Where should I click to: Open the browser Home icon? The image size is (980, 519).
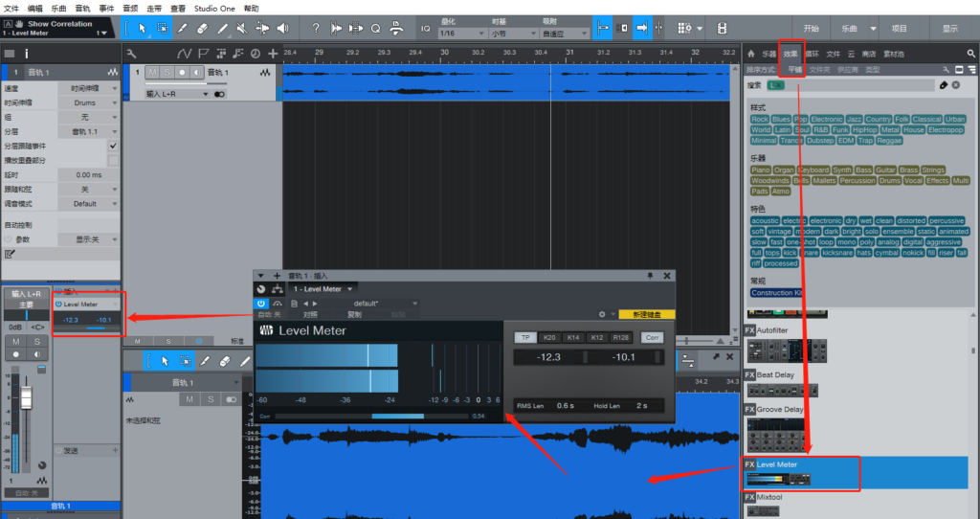[x=751, y=54]
